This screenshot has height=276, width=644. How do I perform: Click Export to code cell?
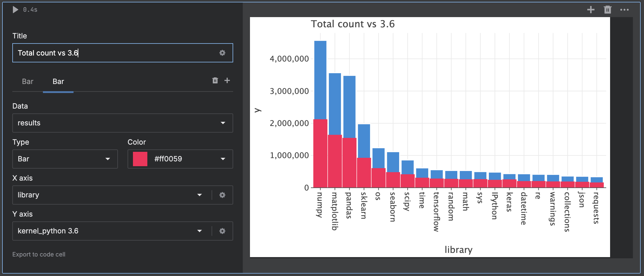(39, 254)
